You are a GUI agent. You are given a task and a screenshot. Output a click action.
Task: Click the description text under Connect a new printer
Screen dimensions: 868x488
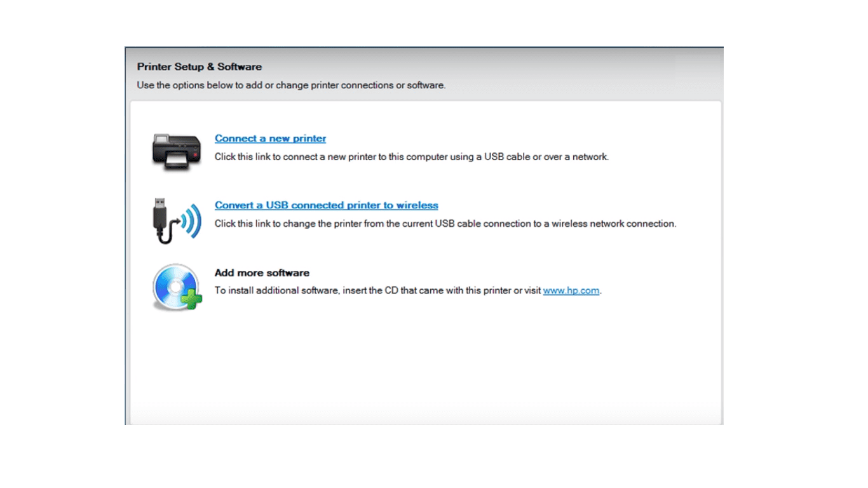pyautogui.click(x=412, y=156)
